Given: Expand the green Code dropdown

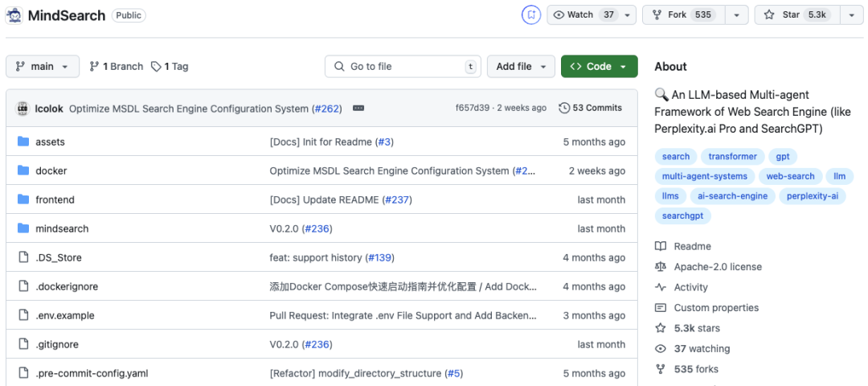Looking at the screenshot, I should tap(599, 67).
